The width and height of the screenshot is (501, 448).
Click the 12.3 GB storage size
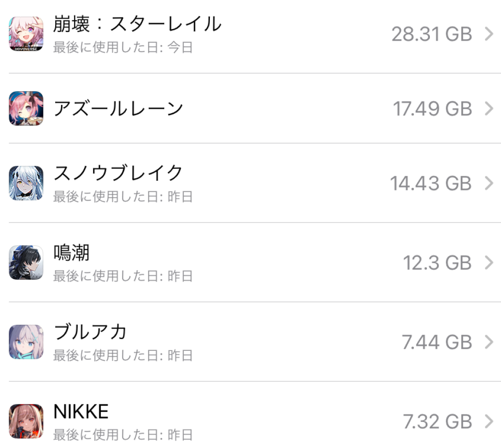437,262
